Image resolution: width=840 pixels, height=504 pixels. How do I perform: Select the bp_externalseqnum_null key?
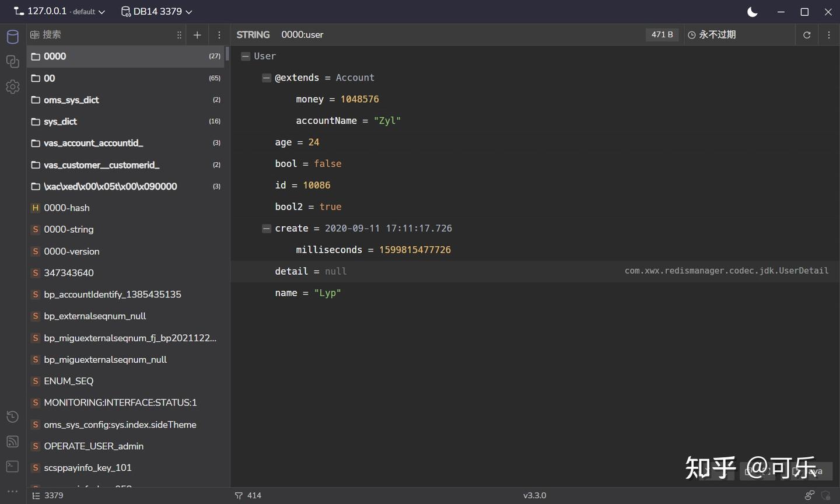click(x=126, y=316)
